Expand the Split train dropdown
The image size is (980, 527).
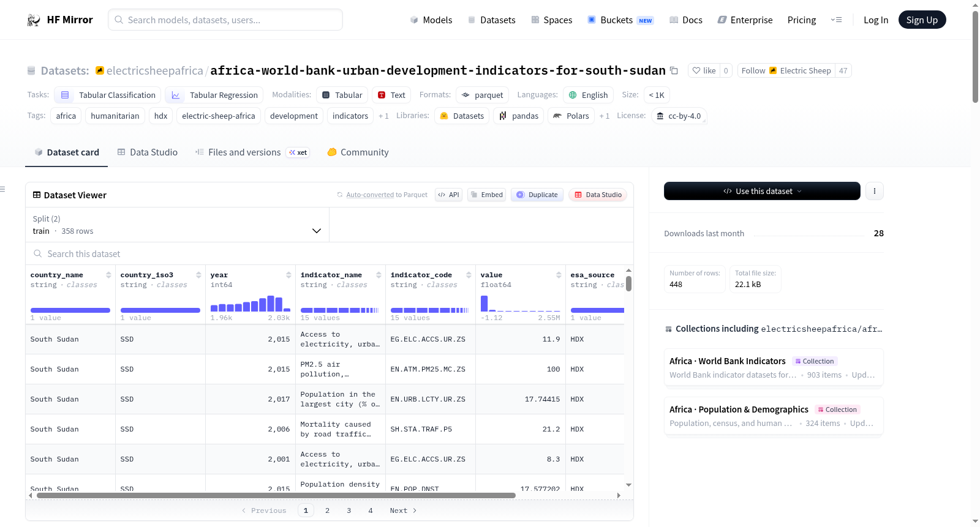[177, 225]
